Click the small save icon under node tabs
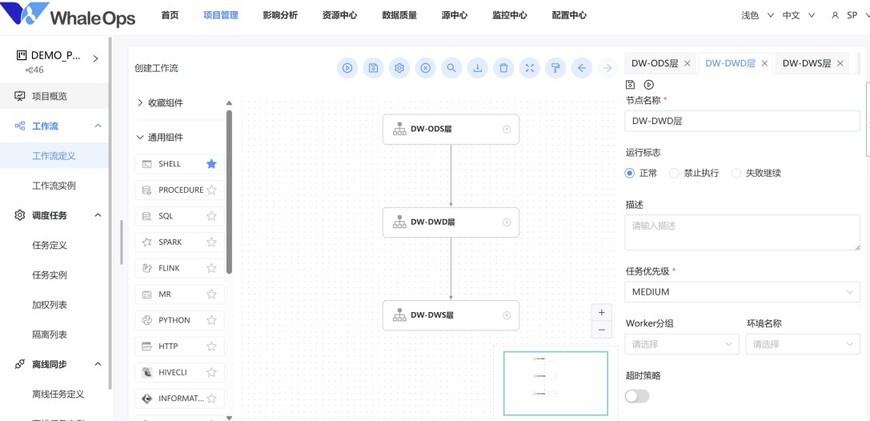This screenshot has width=870, height=421. (630, 85)
